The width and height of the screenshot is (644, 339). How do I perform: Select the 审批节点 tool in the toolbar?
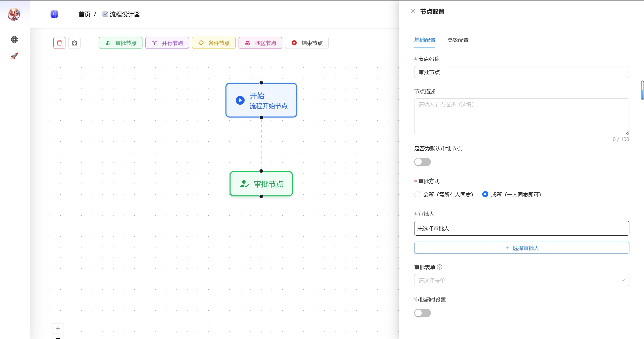[120, 43]
